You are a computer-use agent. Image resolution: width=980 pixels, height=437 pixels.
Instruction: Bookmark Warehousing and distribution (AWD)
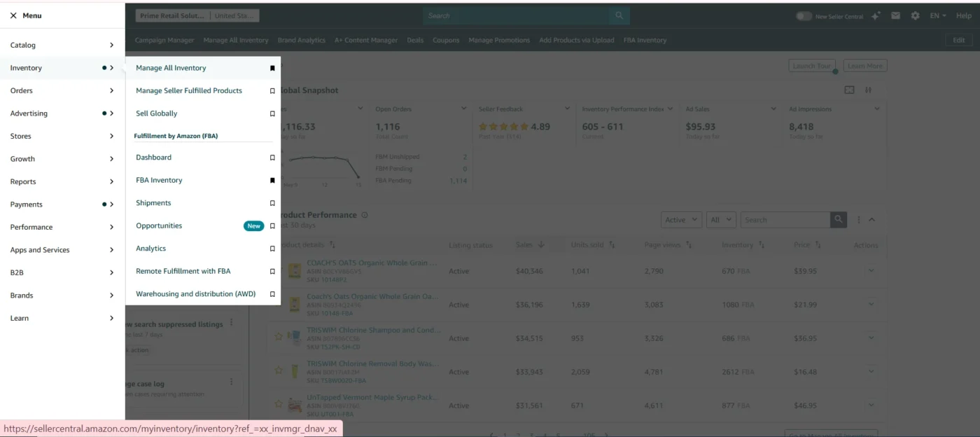click(272, 294)
